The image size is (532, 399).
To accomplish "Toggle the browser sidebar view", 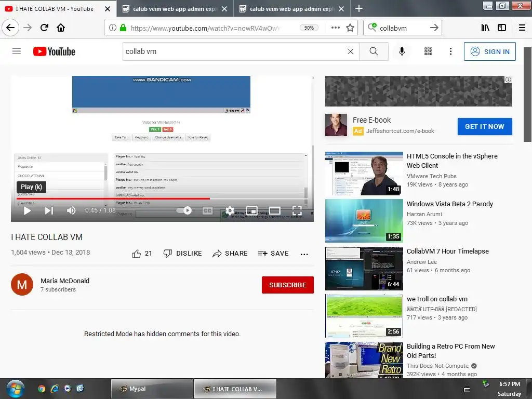I will coord(502,28).
